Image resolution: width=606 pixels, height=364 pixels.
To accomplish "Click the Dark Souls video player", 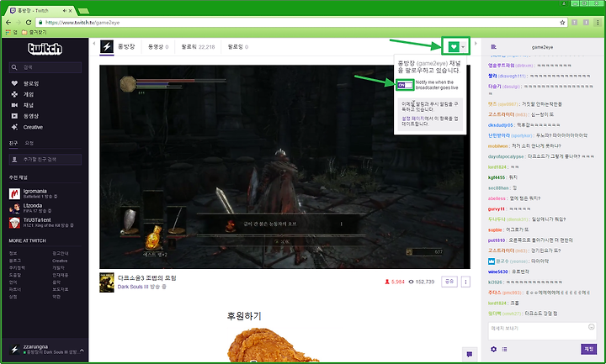I will click(284, 166).
